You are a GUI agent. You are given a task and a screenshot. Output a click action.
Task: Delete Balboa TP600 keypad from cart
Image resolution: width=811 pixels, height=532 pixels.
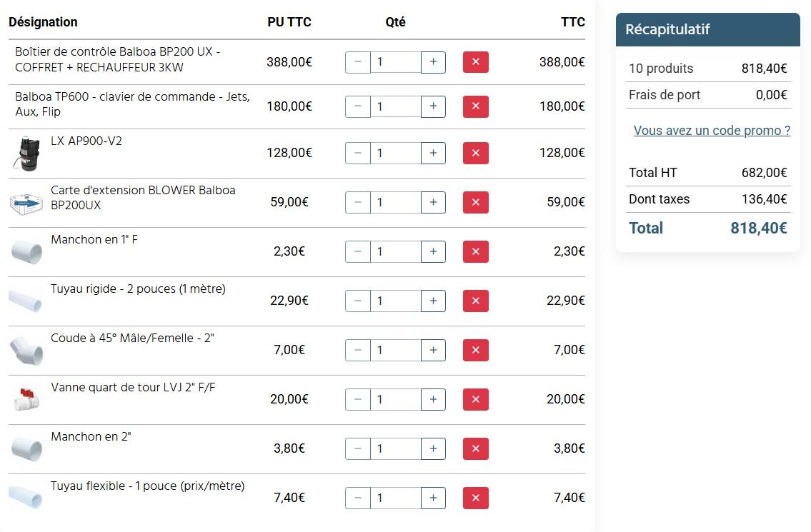(475, 106)
